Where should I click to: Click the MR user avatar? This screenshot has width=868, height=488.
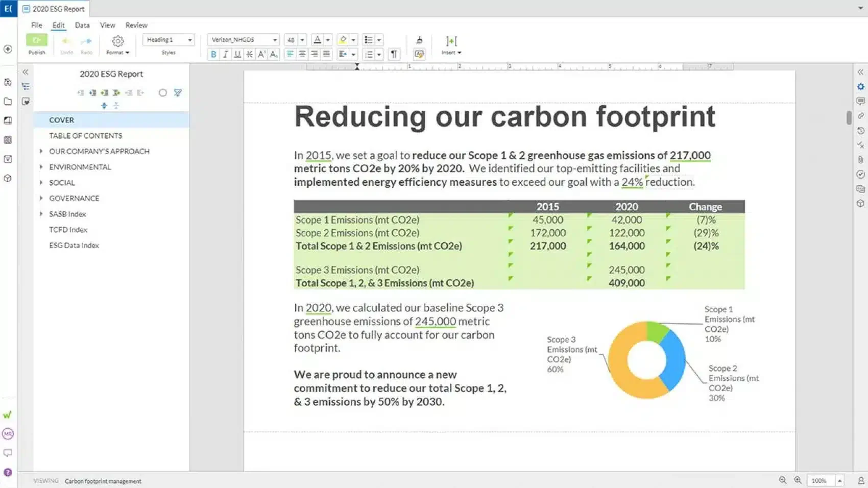8,434
